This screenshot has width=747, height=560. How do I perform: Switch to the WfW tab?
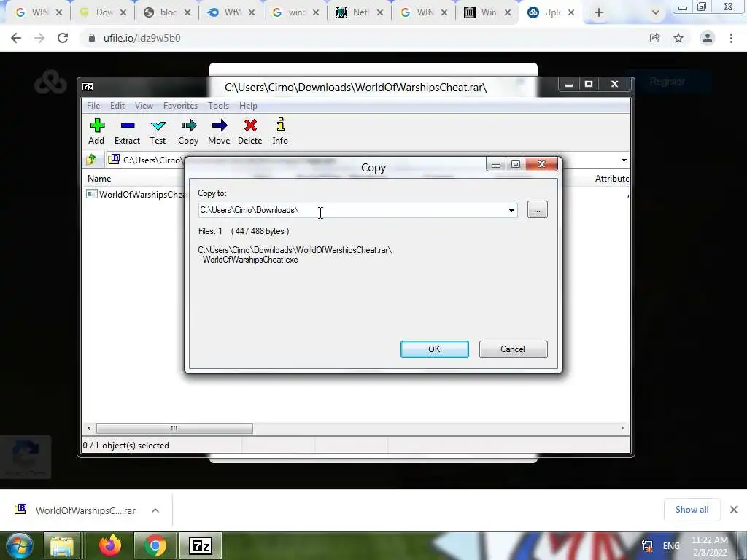coord(231,12)
